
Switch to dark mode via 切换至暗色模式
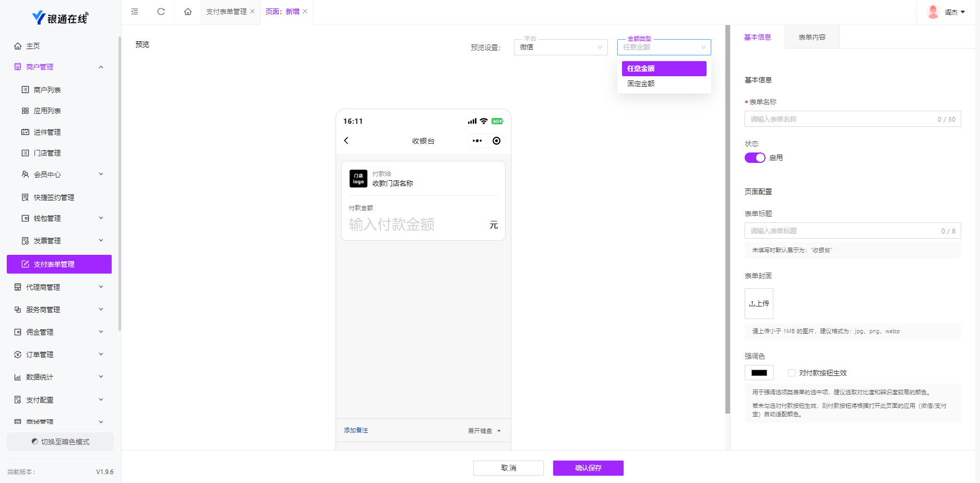(x=60, y=442)
